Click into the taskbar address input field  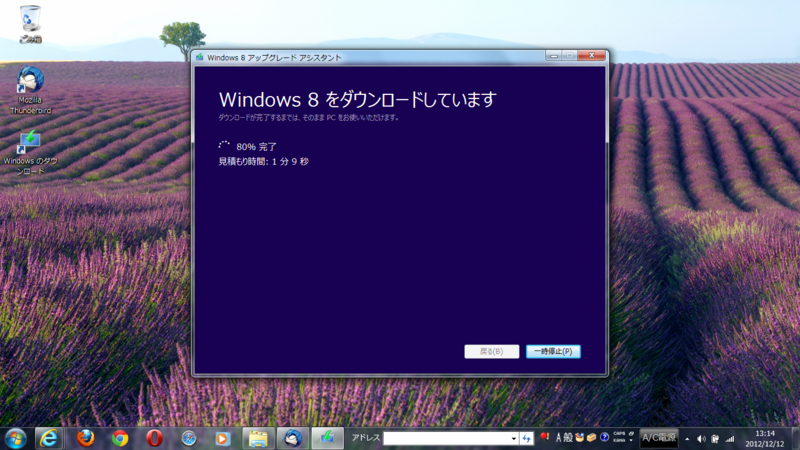pos(446,438)
